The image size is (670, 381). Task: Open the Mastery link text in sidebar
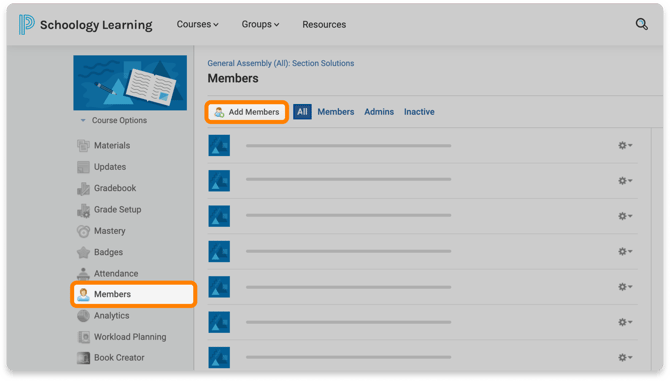tap(110, 231)
